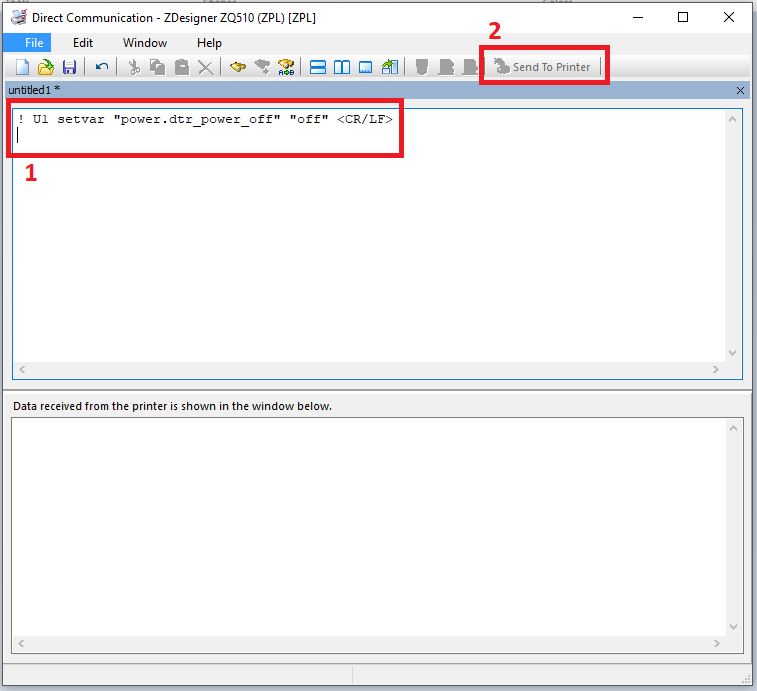This screenshot has width=757, height=691.
Task: Maximize the Direct Communication window
Action: tap(683, 17)
